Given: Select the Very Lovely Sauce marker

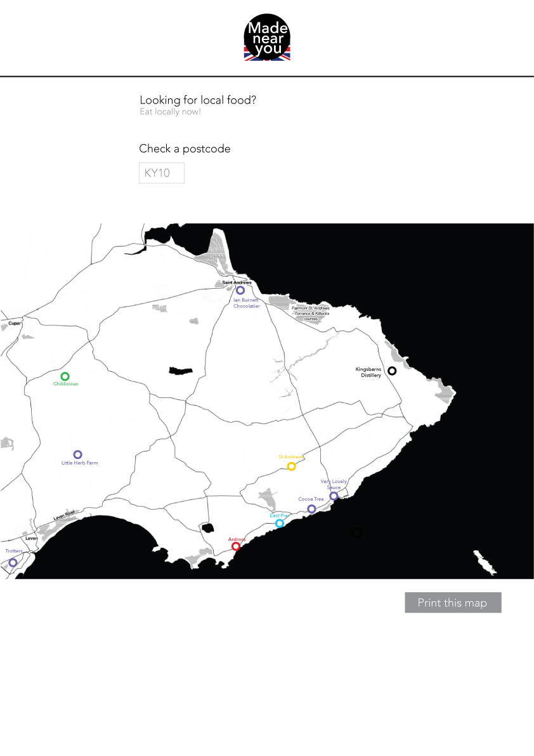Looking at the screenshot, I should point(334,496).
